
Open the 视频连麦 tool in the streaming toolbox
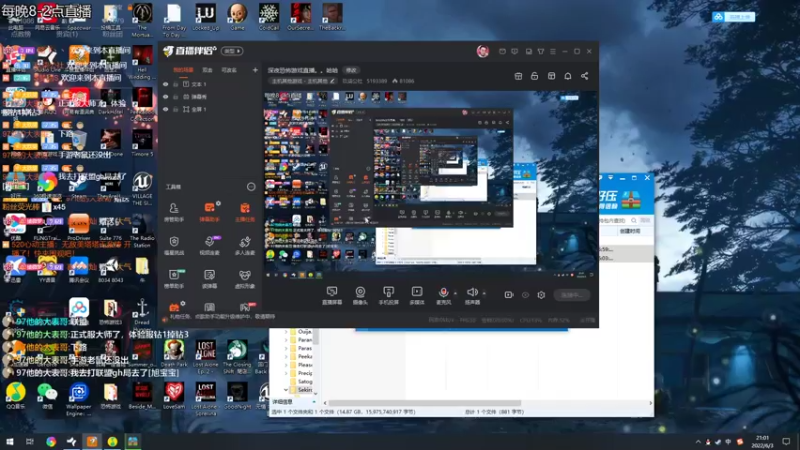click(x=209, y=245)
